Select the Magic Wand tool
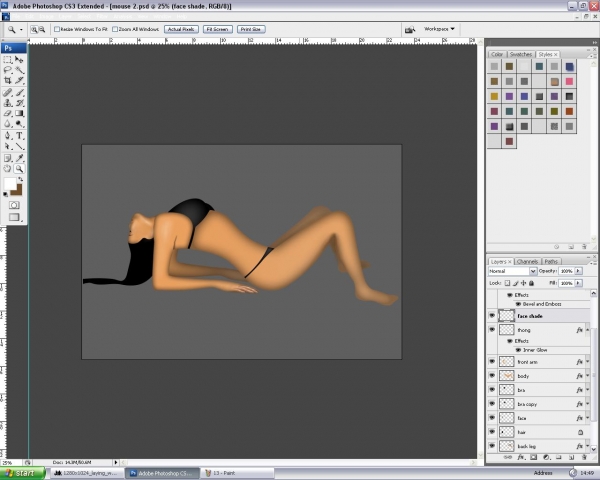 [x=19, y=70]
